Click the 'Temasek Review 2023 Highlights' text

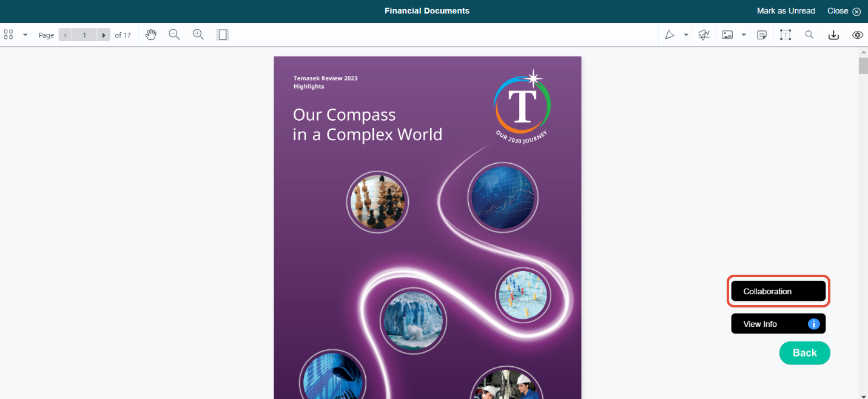(325, 82)
